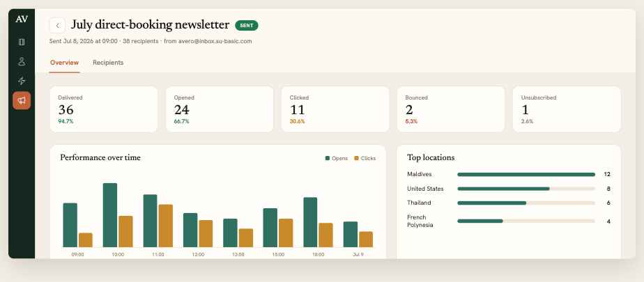Click the Maldives location label

pyautogui.click(x=420, y=175)
